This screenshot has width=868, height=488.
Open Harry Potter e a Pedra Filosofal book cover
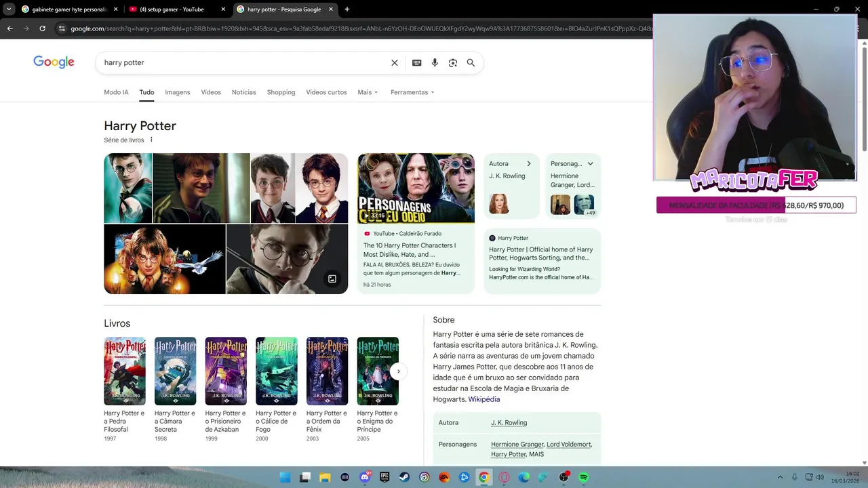coord(124,371)
